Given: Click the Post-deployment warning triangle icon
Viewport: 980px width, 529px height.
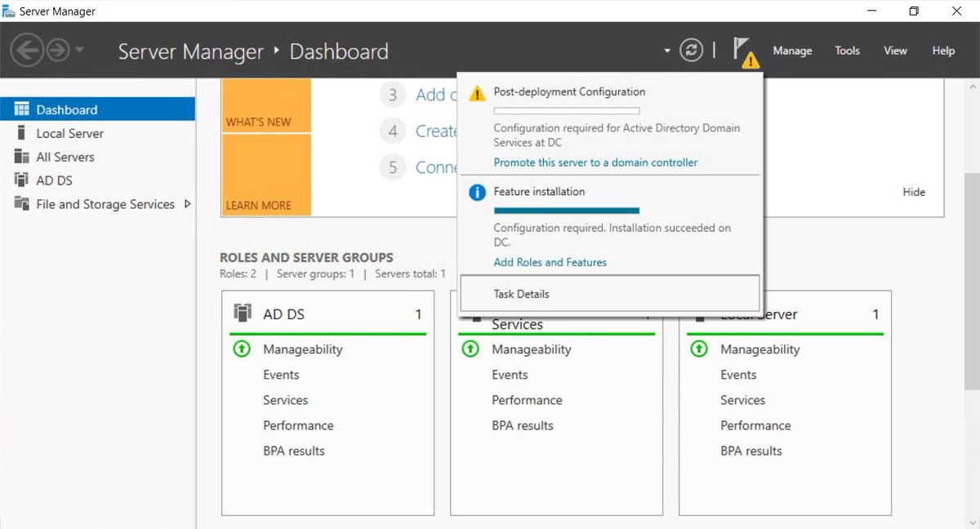Looking at the screenshot, I should point(478,93).
